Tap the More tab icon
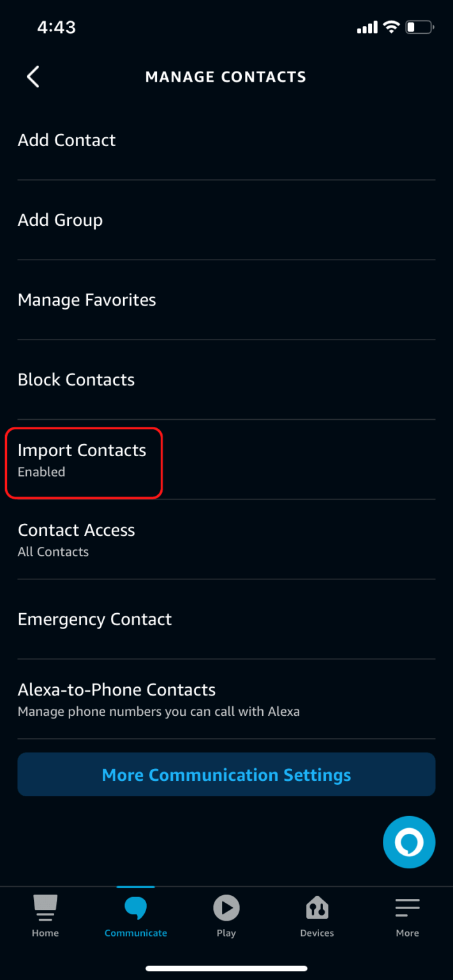The image size is (453, 980). (407, 909)
